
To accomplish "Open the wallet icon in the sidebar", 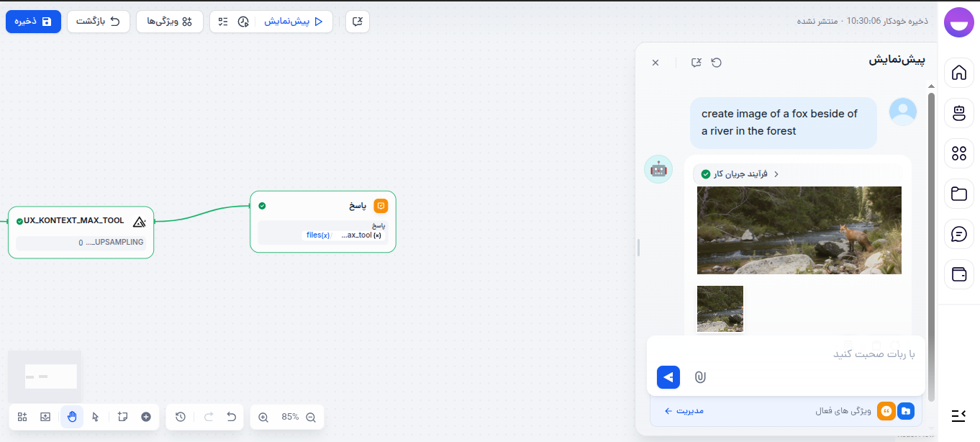I will point(958,274).
